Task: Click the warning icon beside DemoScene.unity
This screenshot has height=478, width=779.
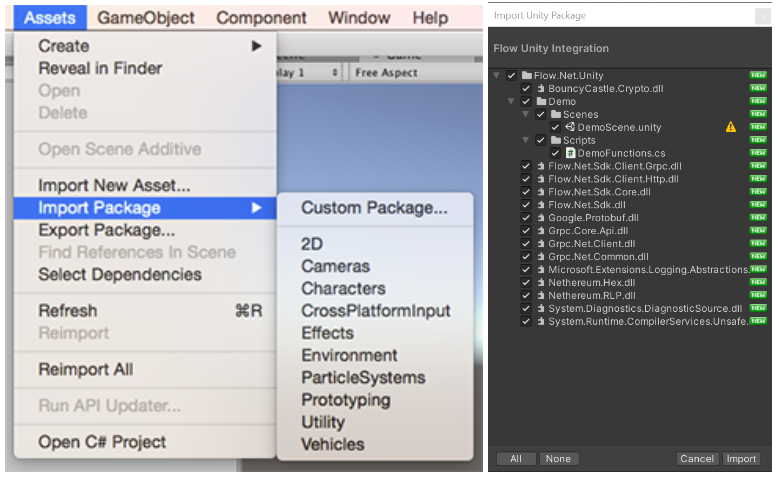Action: 731,127
